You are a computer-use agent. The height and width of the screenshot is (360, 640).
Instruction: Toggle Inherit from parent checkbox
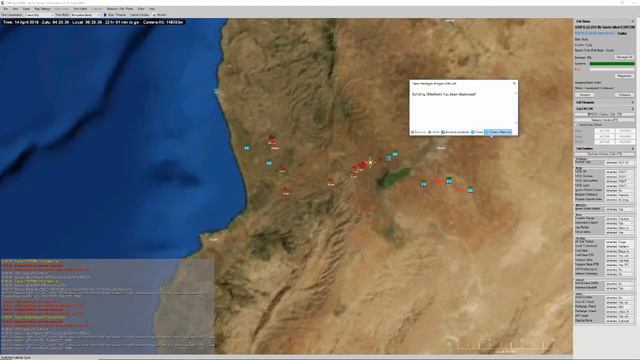[577, 125]
